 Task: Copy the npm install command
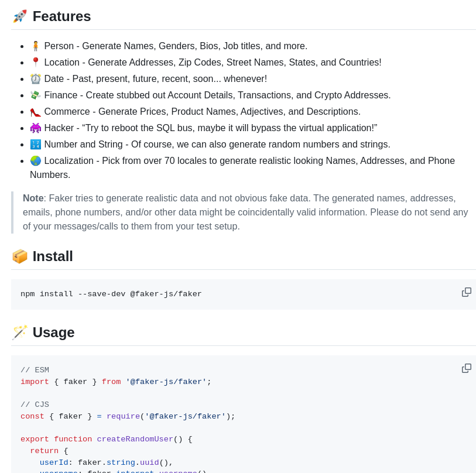[466, 292]
